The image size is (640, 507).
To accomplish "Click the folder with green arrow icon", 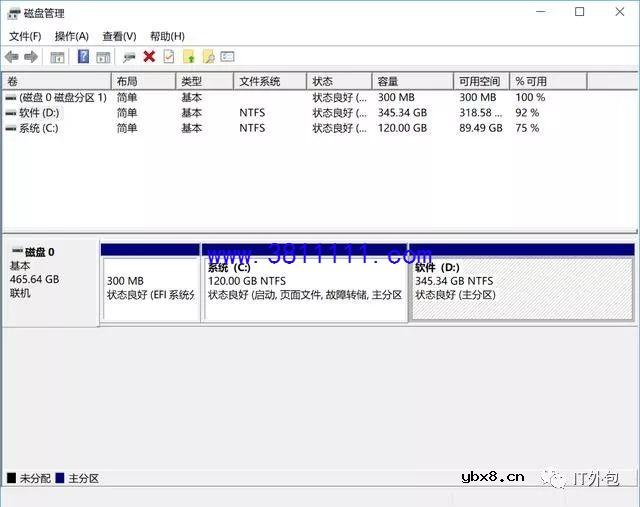I will [188, 57].
